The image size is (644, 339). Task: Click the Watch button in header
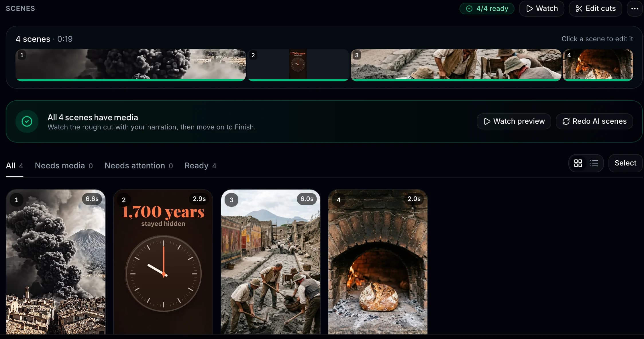[x=541, y=9]
